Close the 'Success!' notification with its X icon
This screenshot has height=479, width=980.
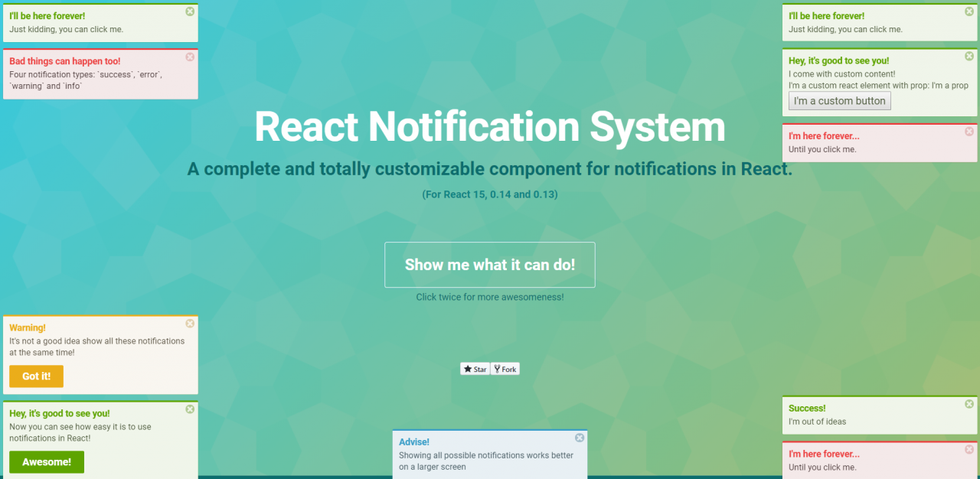click(x=969, y=404)
